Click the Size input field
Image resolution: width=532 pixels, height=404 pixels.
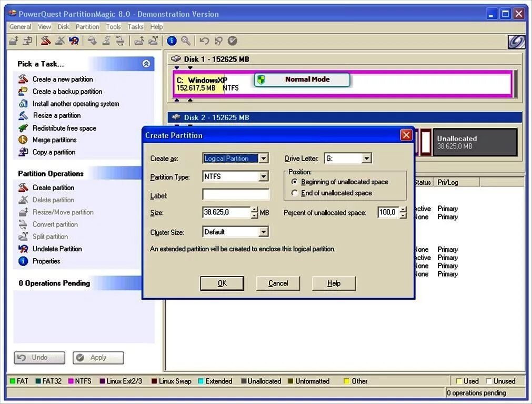pyautogui.click(x=226, y=212)
